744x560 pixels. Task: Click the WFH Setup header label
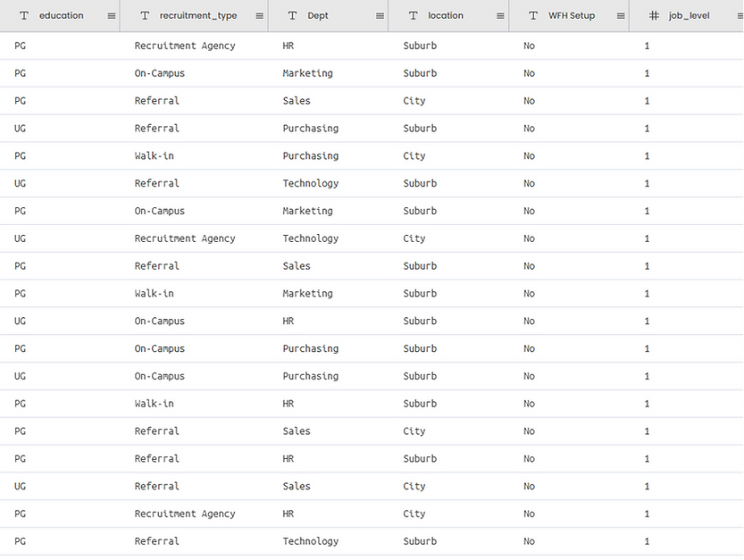[x=572, y=16]
